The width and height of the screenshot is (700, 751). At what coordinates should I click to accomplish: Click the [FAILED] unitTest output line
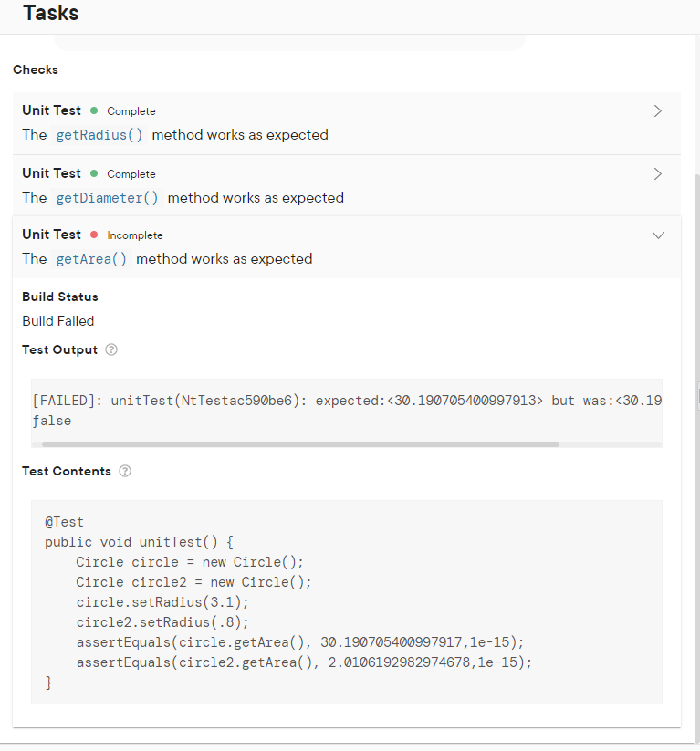point(347,401)
